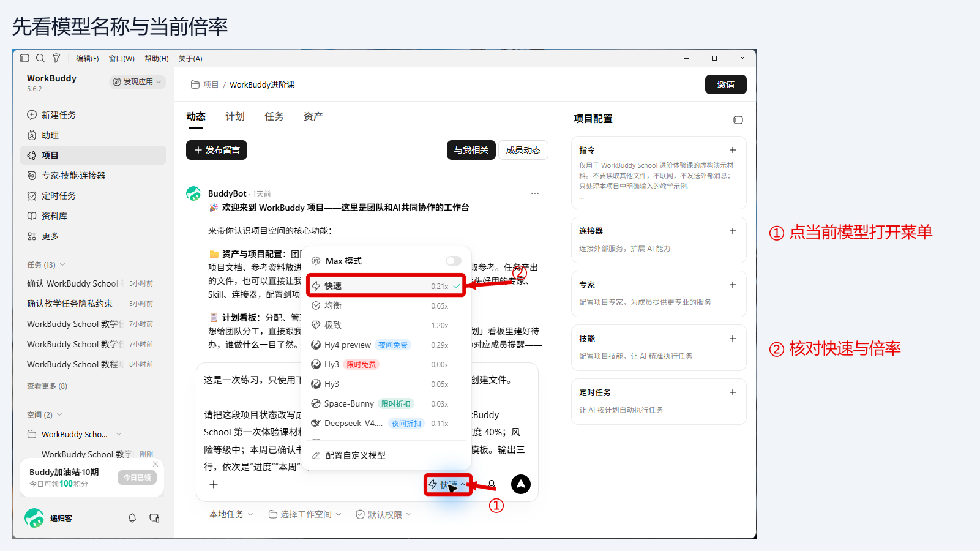The image size is (980, 551).
Task: Click the pin icon in the title bar
Action: coord(56,58)
